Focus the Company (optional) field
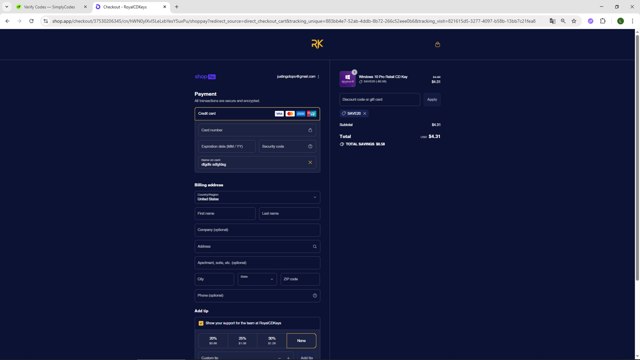This screenshot has height=360, width=640. point(257,230)
